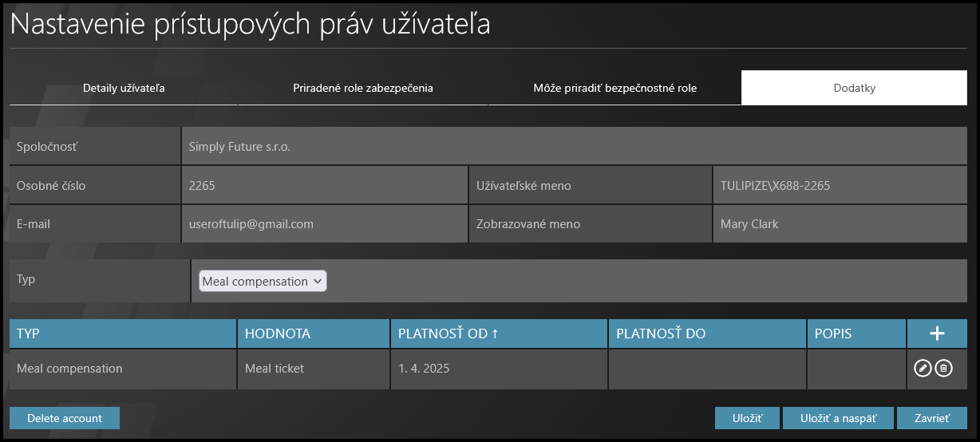
Task: Click the Uložiť button
Action: (x=747, y=418)
